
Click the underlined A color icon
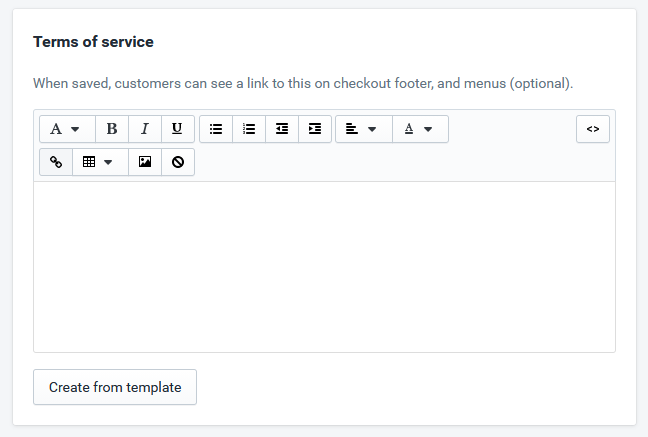[409, 129]
